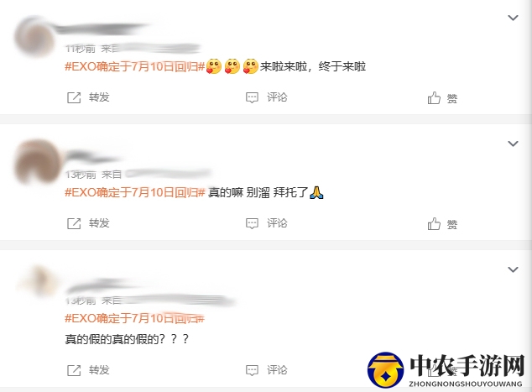Image resolution: width=532 pixels, height=392 pixels.
Task: Open first post's blurred user avatar
Action: [x=35, y=37]
